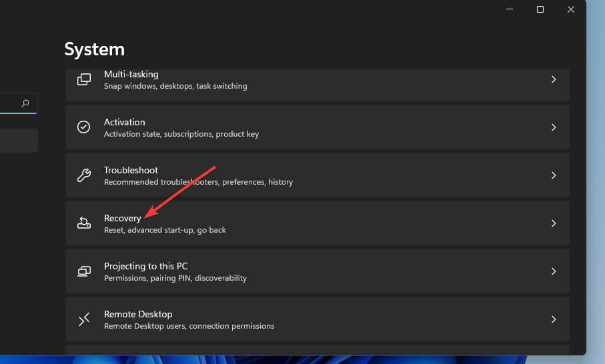Click the Troubleshoot wrench icon
The width and height of the screenshot is (605, 364).
pyautogui.click(x=84, y=175)
